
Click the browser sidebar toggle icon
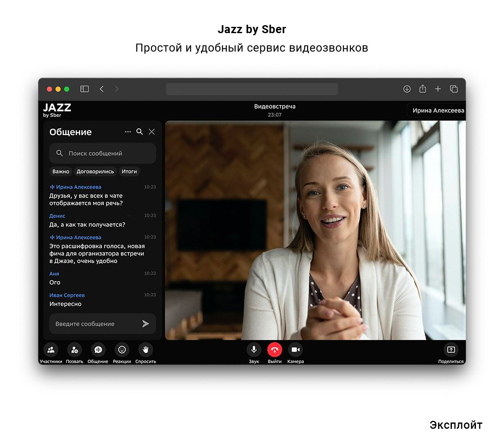point(84,89)
